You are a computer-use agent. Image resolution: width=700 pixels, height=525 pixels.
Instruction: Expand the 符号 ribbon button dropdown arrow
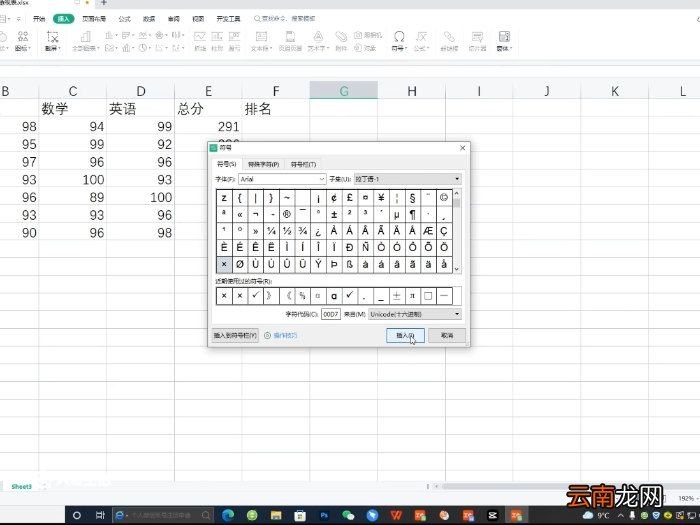405,48
